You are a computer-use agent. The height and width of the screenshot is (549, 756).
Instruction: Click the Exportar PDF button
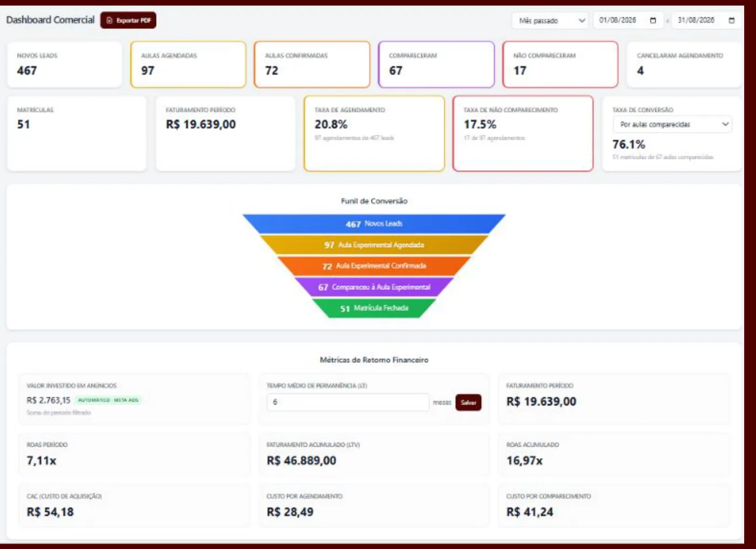tap(128, 21)
